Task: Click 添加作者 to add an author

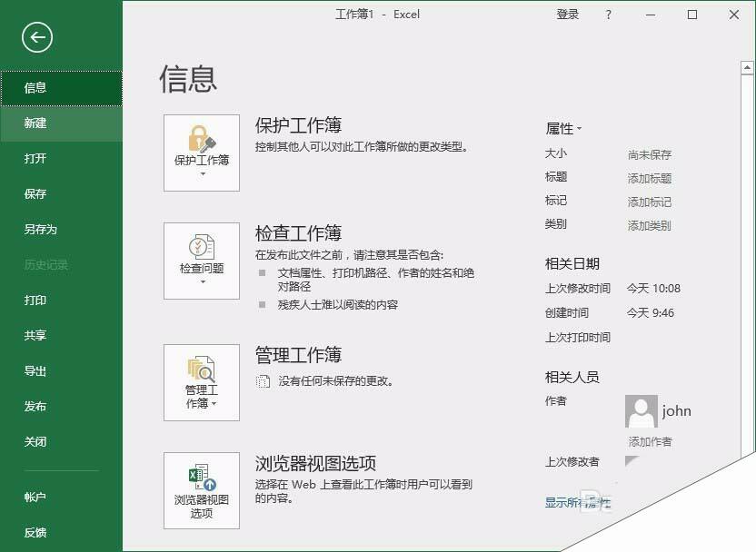Action: [650, 441]
